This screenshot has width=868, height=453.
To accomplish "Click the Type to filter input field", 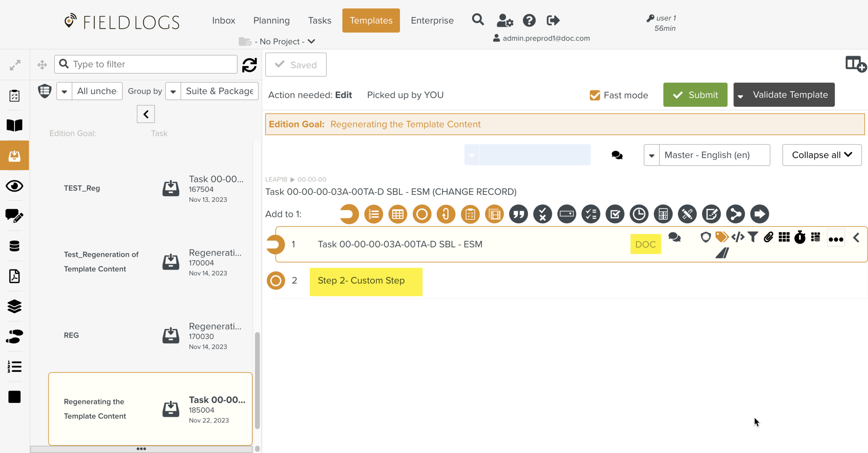I will click(x=146, y=64).
